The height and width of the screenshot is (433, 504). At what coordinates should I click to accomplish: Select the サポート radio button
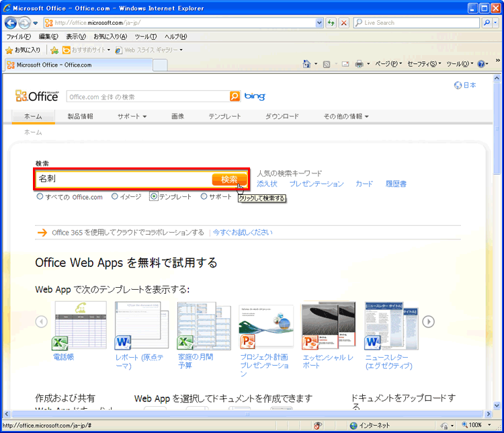click(x=204, y=196)
